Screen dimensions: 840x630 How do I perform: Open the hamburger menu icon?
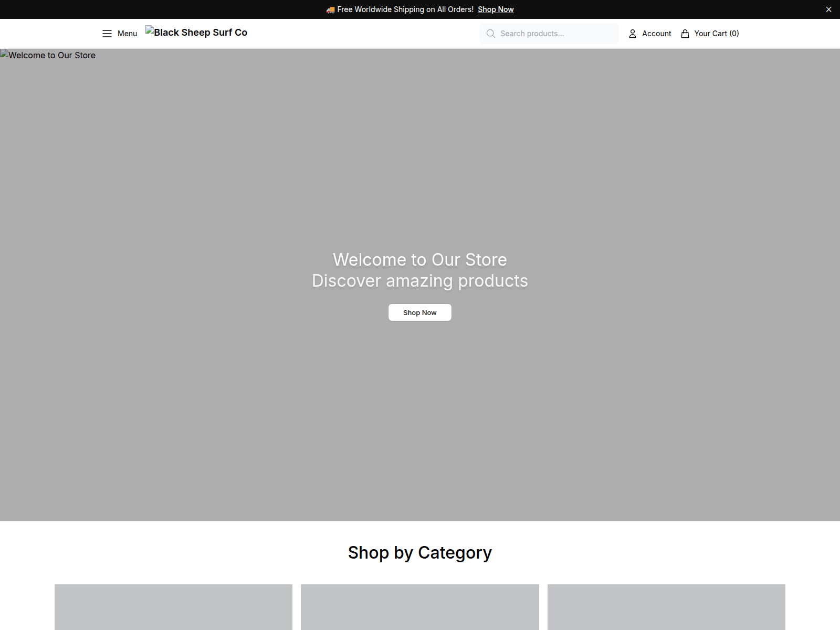click(107, 34)
